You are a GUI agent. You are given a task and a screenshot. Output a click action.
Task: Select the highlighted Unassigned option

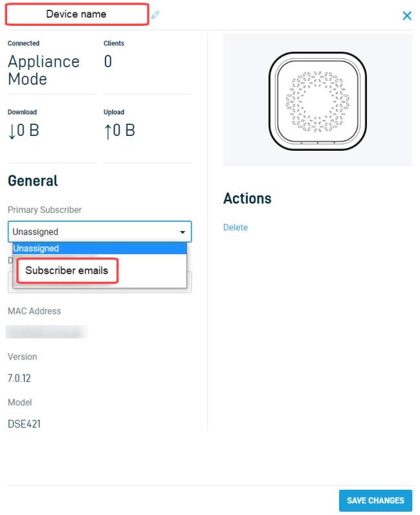pos(100,248)
